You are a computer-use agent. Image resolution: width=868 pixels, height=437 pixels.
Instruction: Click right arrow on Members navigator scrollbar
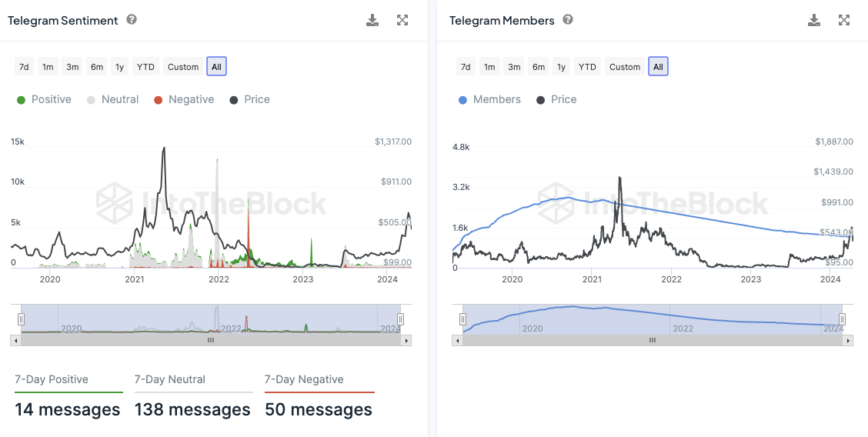tap(848, 340)
